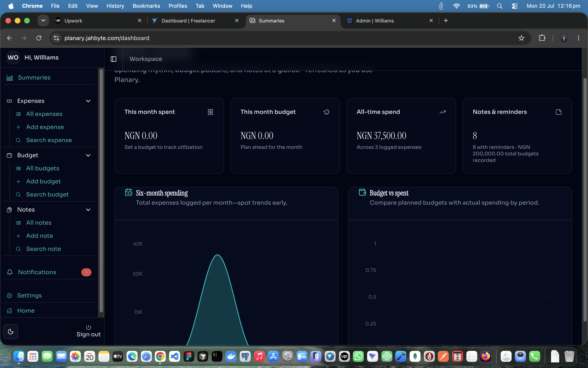Open Notifications in sidebar
This screenshot has width=588, height=368.
pos(37,272)
